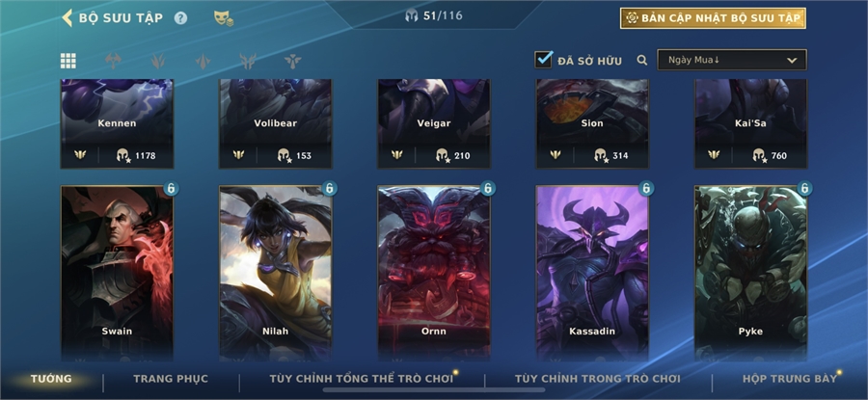The image size is (868, 400).
Task: Select the Swain champion card
Action: point(117,274)
